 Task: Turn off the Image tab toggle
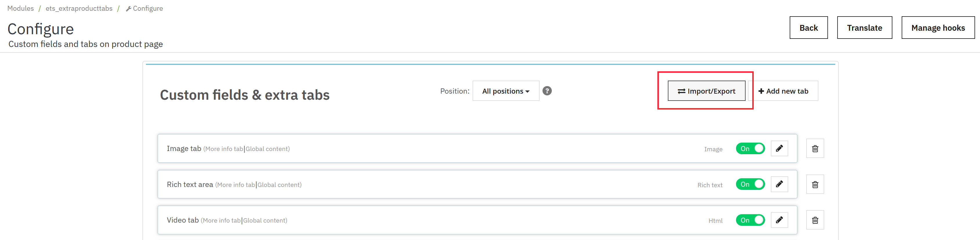[750, 148]
